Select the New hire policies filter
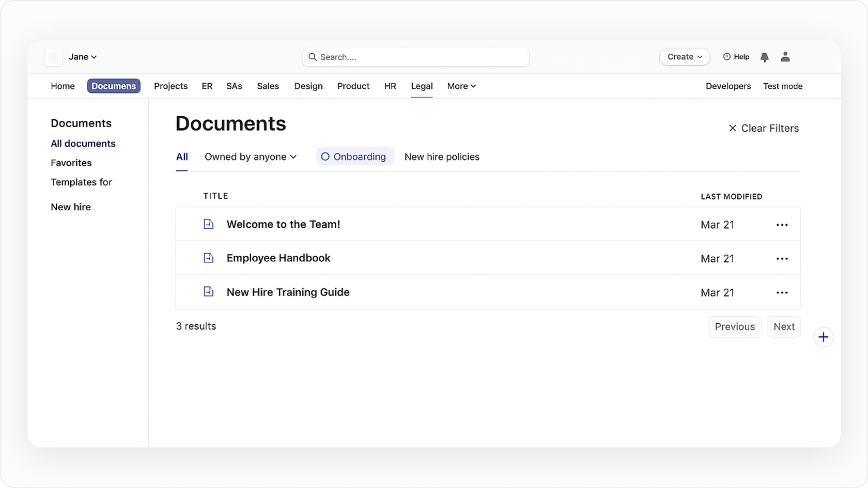This screenshot has height=488, width=868. click(442, 156)
